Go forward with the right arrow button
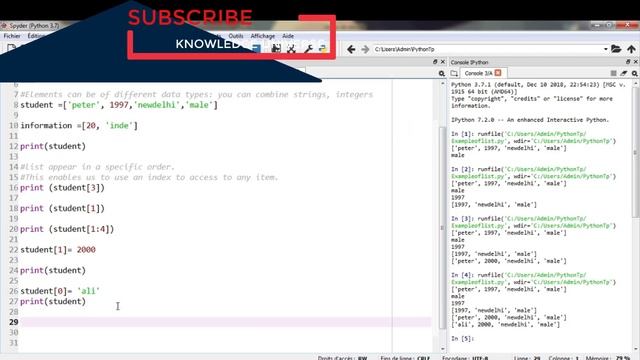 tap(365, 49)
